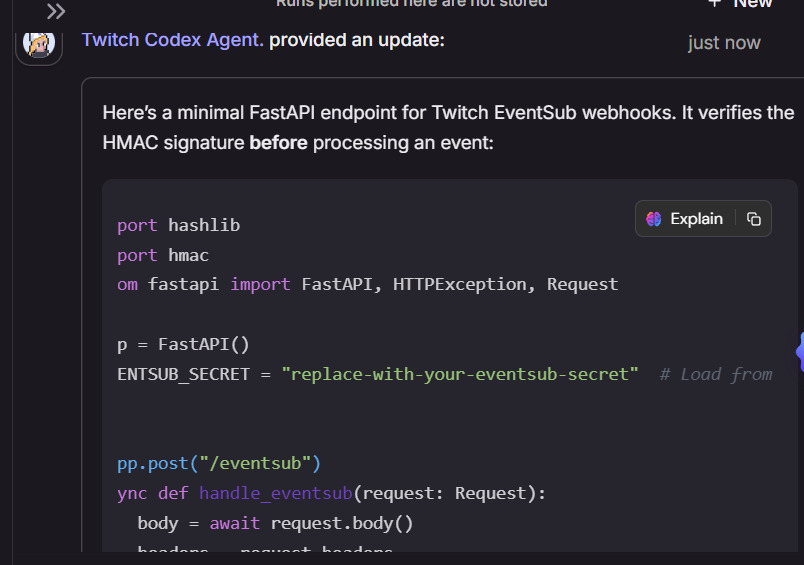Copy code using the copy icon
804x565 pixels.
tap(753, 219)
